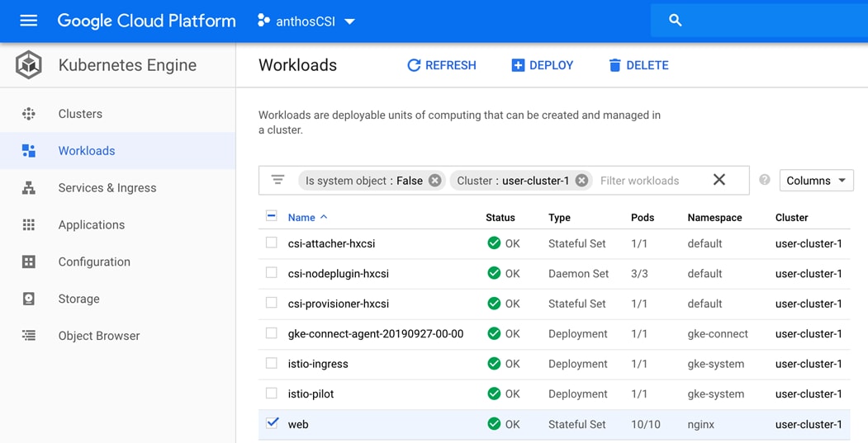
Task: Check the csi-nodeplugin-hxcsi row checkbox
Action: (271, 273)
